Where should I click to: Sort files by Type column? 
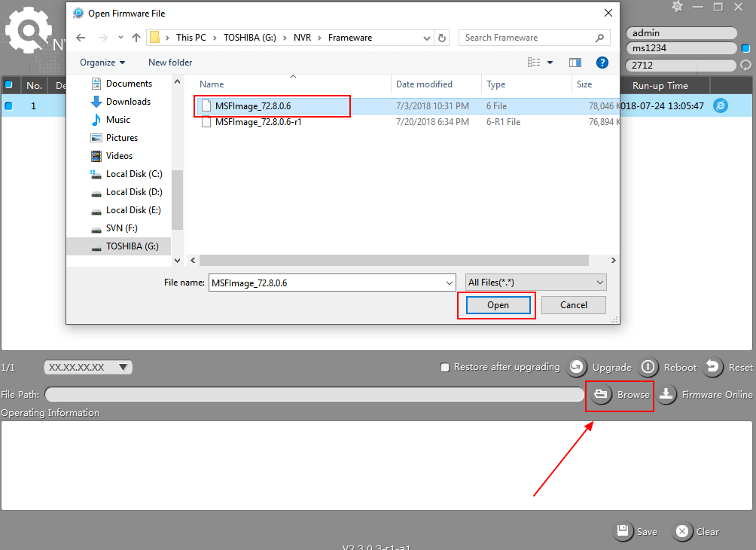click(495, 84)
